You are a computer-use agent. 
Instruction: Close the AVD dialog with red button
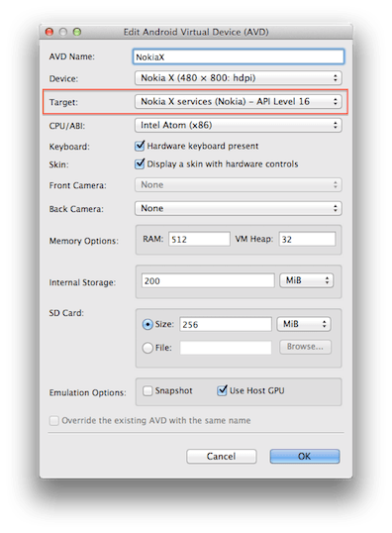(49, 32)
